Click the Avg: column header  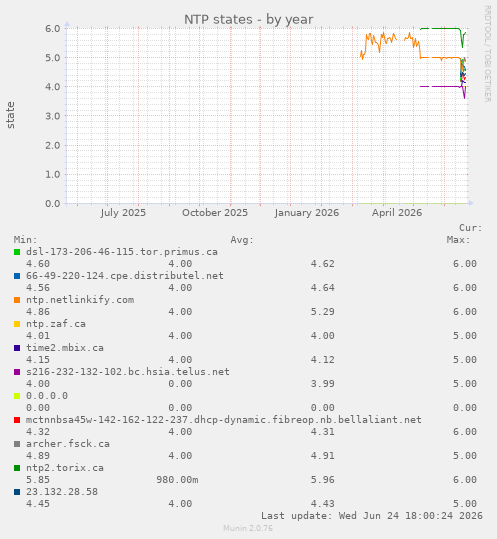pos(242,240)
